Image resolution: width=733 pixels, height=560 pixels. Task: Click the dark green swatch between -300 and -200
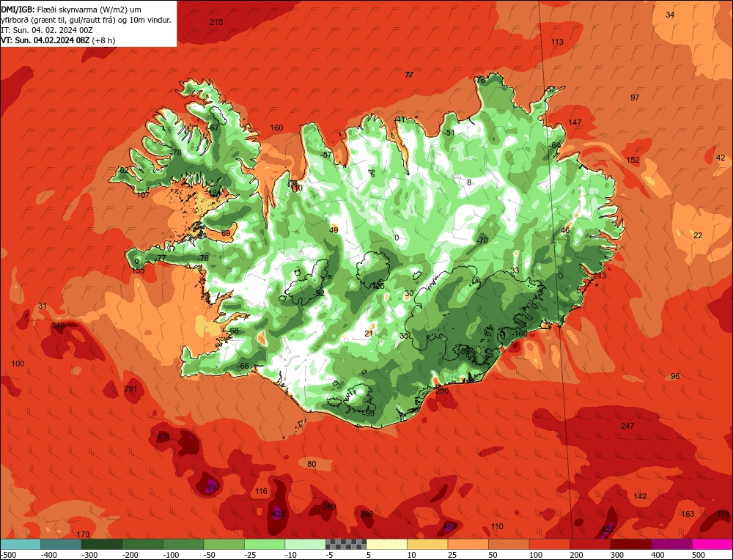pos(101,544)
